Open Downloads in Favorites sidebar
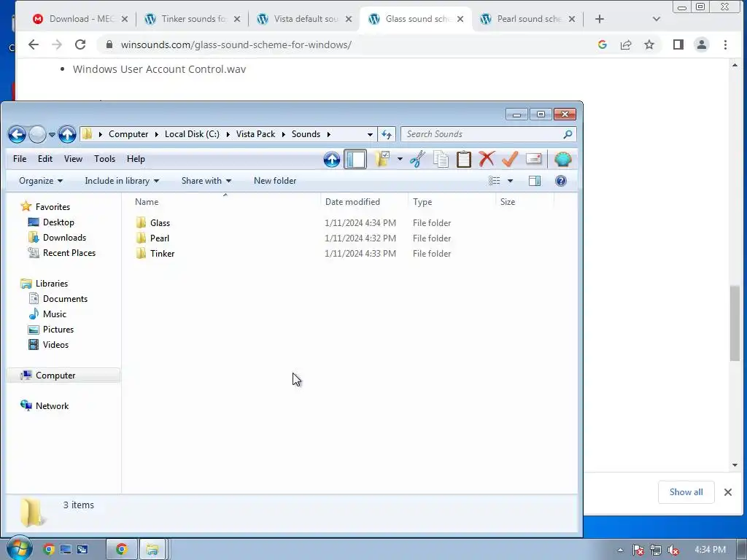 pos(64,238)
